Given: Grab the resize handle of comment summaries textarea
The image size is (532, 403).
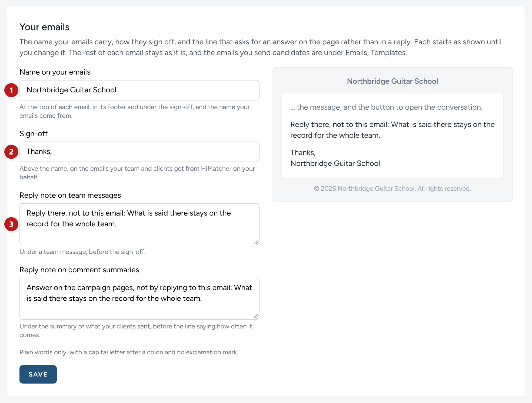Looking at the screenshot, I should [256, 316].
